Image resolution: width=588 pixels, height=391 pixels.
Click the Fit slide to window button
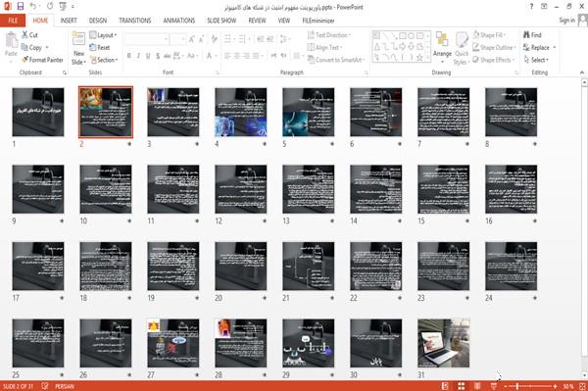point(582,386)
